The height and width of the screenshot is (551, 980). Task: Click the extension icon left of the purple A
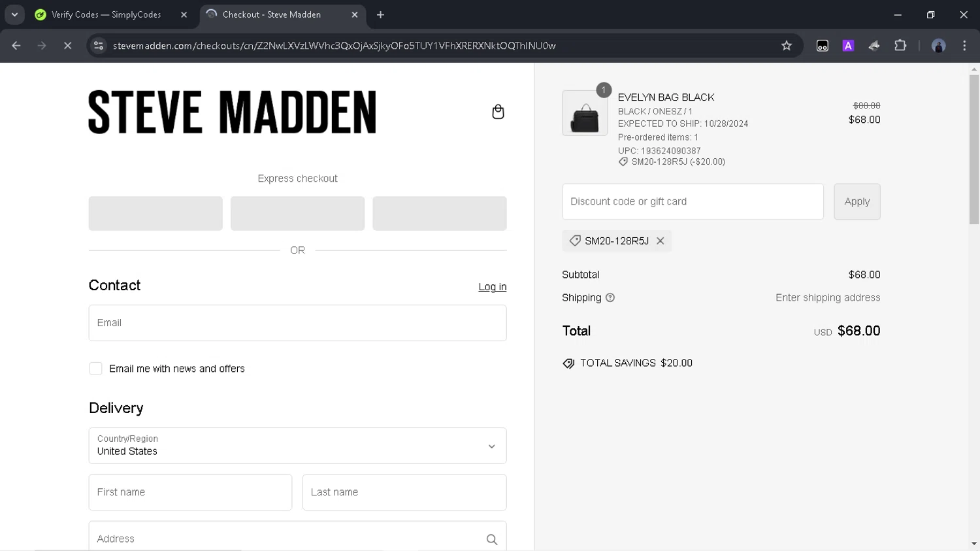point(823,46)
